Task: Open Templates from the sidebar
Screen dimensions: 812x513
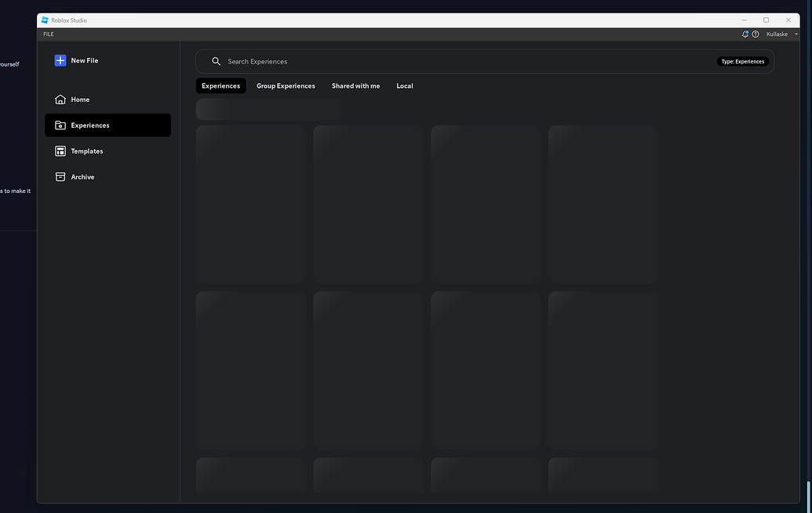Action: click(x=107, y=151)
